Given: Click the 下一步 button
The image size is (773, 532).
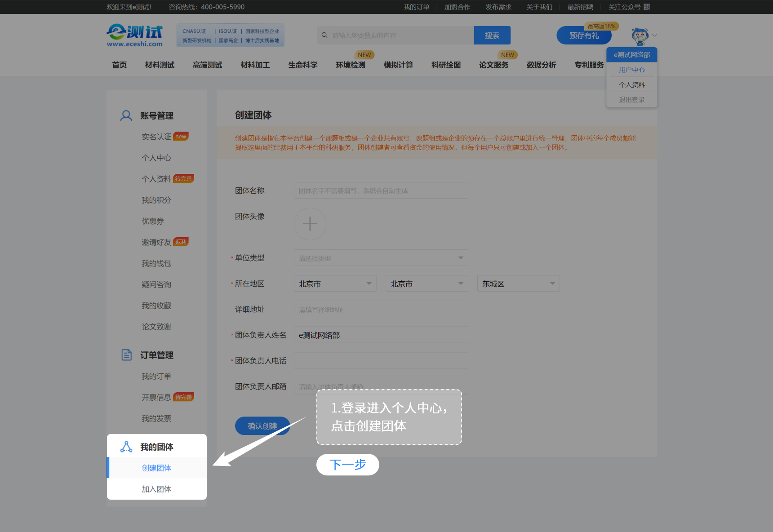Looking at the screenshot, I should pos(347,465).
